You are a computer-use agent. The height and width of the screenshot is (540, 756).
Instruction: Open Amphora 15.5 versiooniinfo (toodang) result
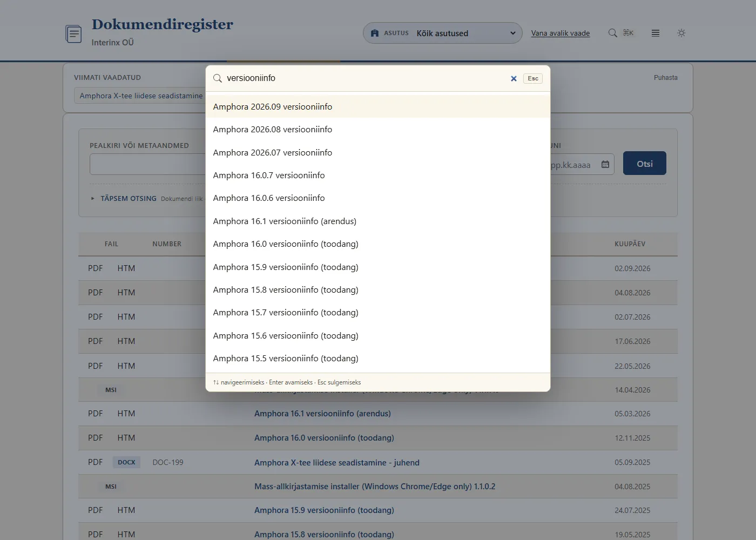[378, 359]
